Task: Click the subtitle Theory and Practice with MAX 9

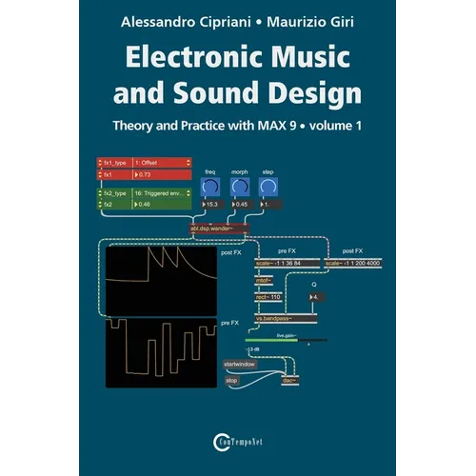Action: 205,126
